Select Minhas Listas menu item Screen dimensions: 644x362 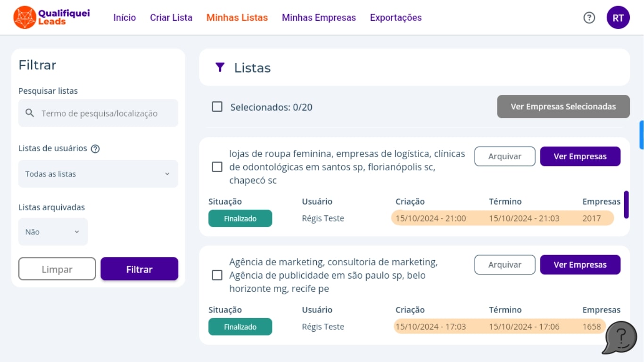(x=237, y=17)
